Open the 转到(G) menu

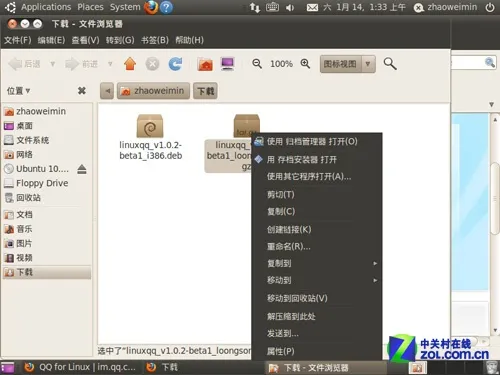pos(120,40)
